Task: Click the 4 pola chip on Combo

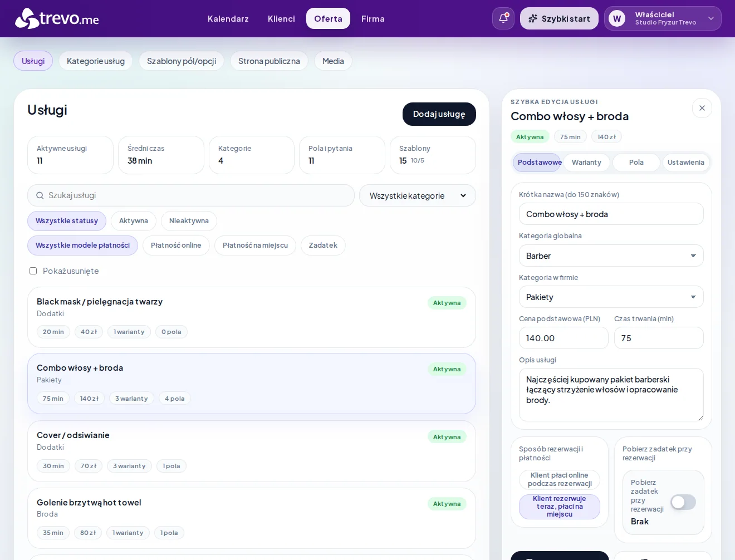Action: click(174, 399)
